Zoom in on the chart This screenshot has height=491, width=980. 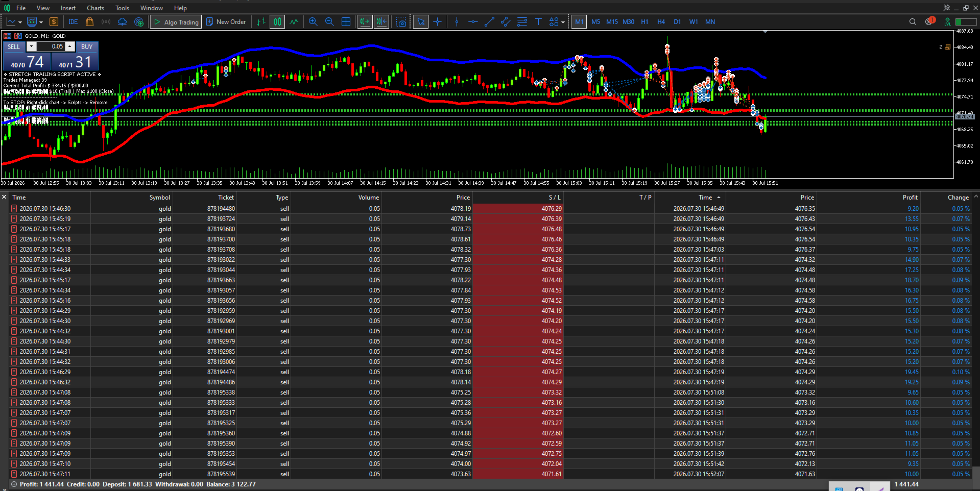(x=313, y=22)
